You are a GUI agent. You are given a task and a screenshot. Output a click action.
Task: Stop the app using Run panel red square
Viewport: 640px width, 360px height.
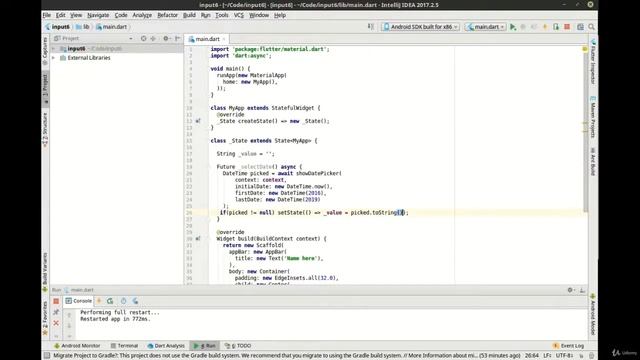coord(56,301)
